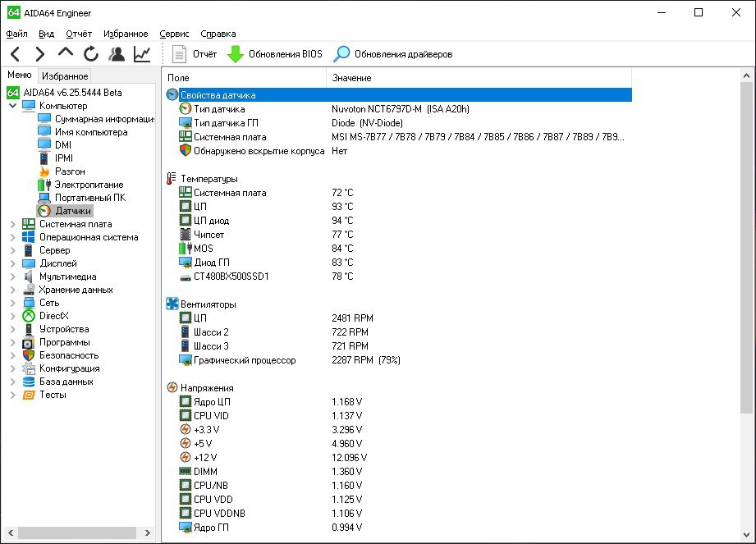
Task: Click the Вентиляторы fan icon
Action: tap(172, 304)
